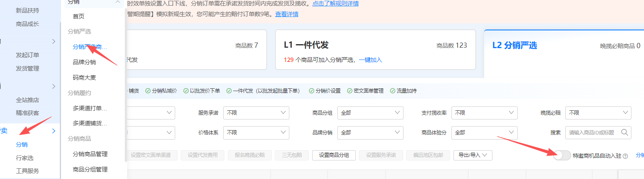Click the 一键加入 link

coord(370,60)
